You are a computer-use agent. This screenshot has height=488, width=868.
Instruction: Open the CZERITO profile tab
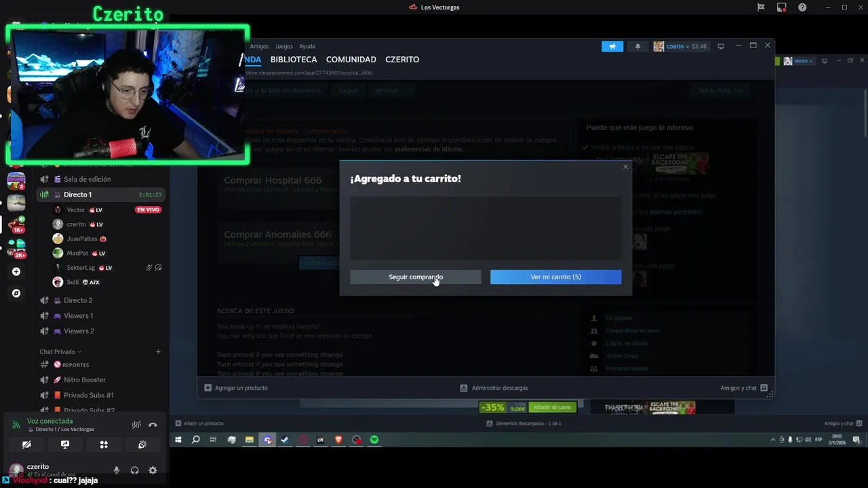[x=402, y=60]
